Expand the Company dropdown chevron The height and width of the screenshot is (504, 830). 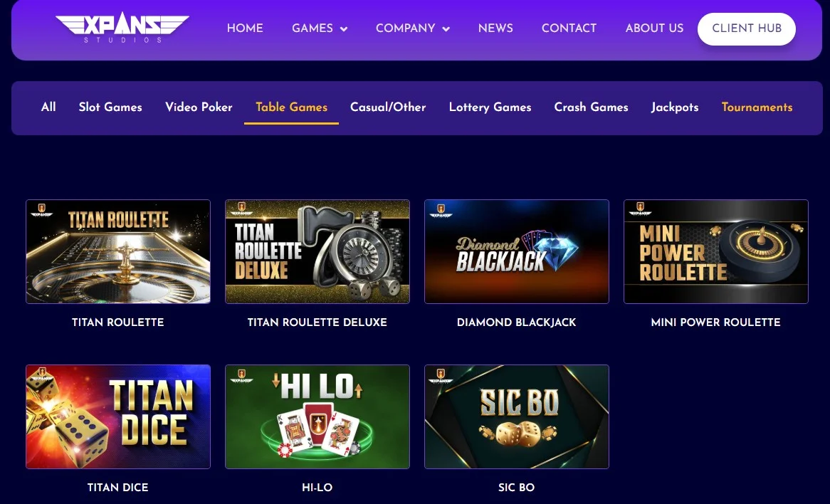tap(446, 29)
